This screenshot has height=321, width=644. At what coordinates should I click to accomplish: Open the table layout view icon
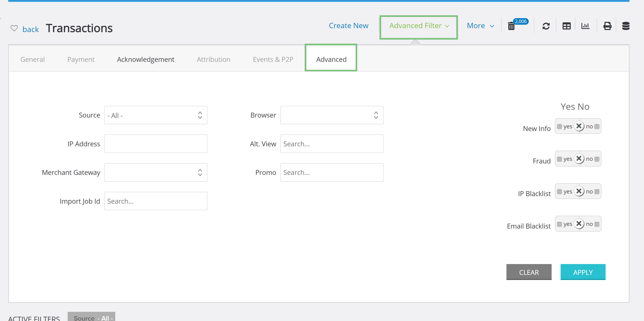click(x=566, y=26)
